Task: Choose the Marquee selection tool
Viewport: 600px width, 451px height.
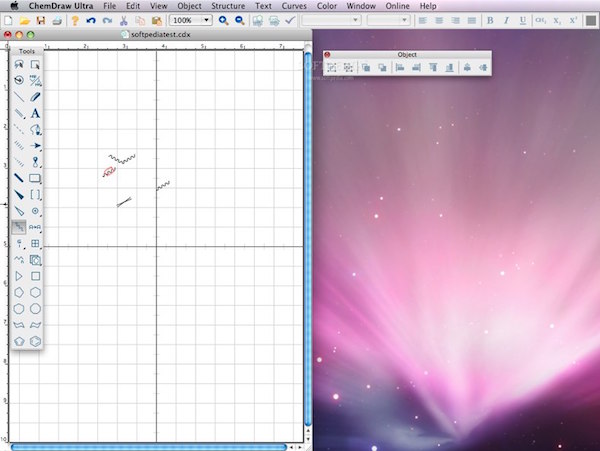Action: [36, 64]
